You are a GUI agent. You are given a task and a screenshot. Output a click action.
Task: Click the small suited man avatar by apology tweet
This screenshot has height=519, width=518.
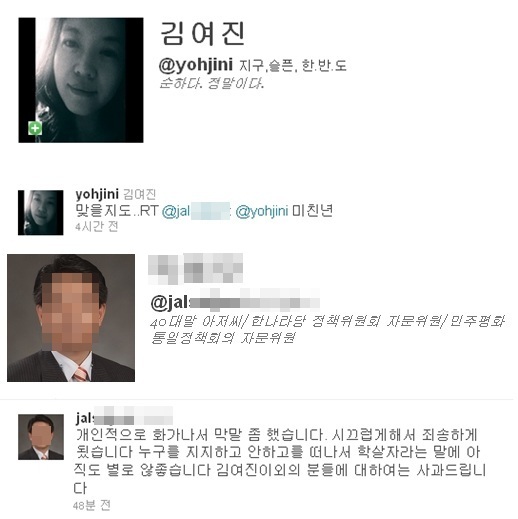[41, 437]
